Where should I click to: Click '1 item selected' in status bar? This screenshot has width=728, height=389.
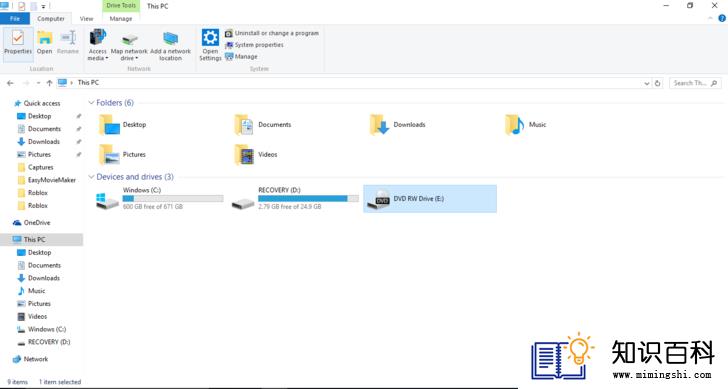(60, 382)
